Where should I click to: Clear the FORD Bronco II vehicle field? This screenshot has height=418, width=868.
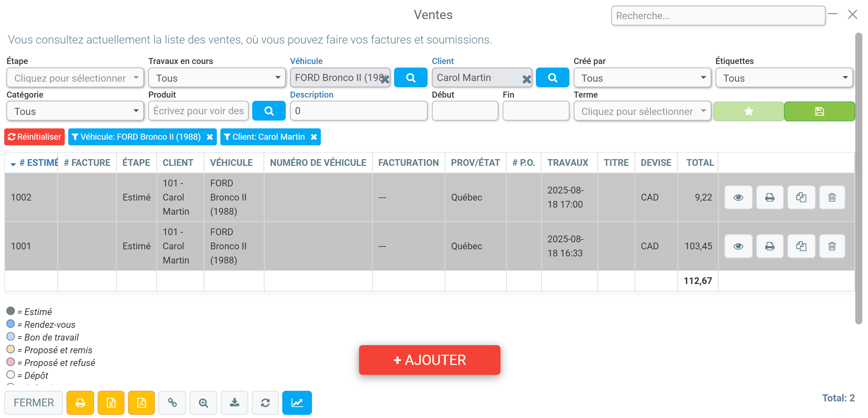pyautogui.click(x=385, y=79)
